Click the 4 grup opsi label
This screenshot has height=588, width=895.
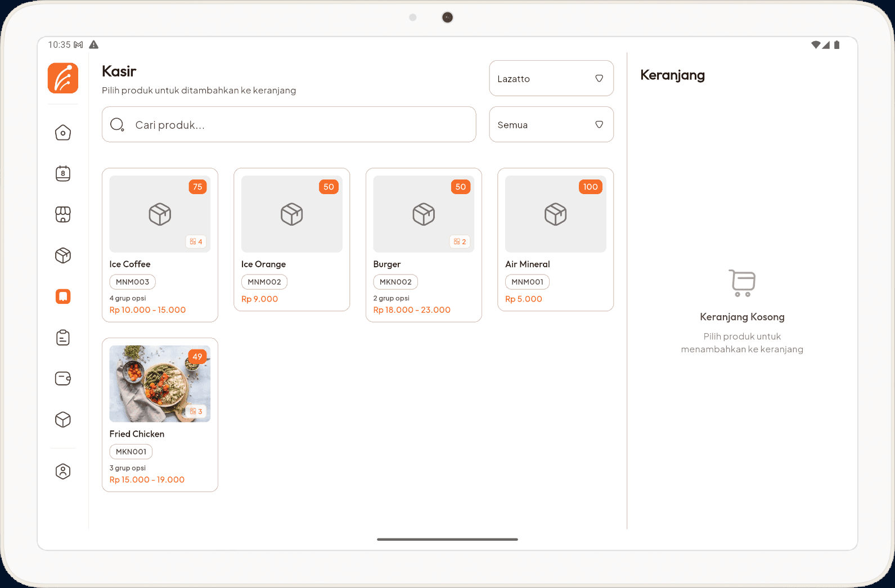click(128, 298)
